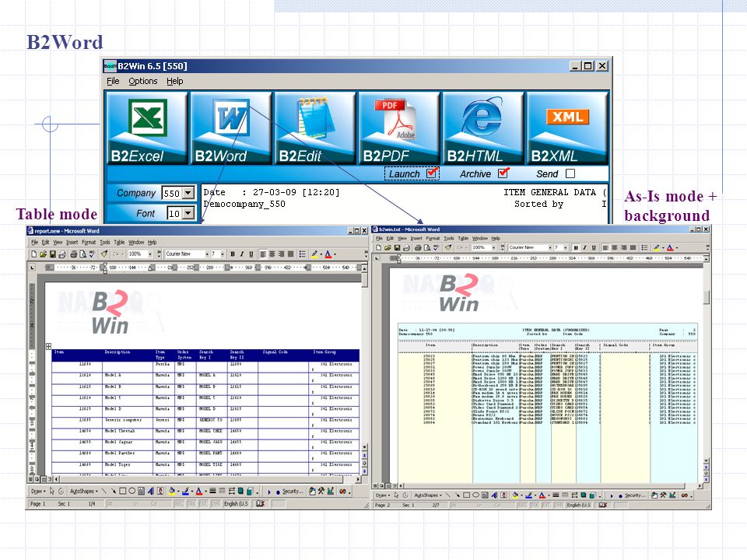
Task: Click Save icon in b2win.txt window
Action: (397, 247)
